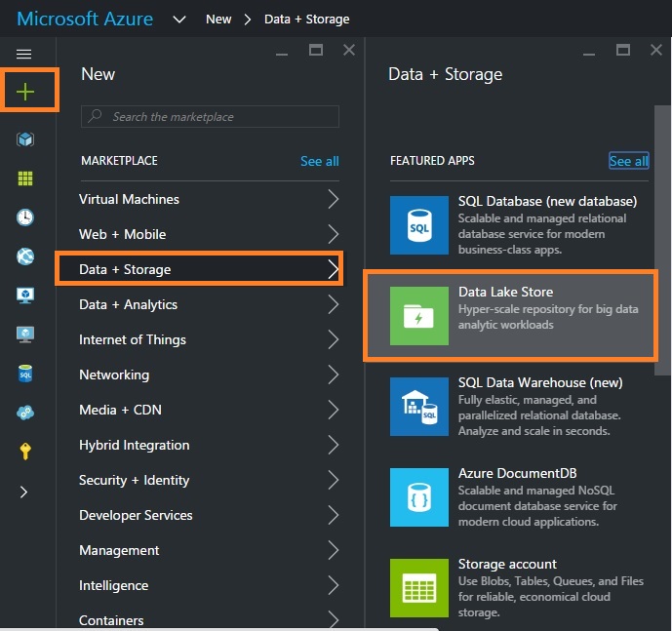
Task: Expand the Virtual Machines category arrow
Action: 333,199
